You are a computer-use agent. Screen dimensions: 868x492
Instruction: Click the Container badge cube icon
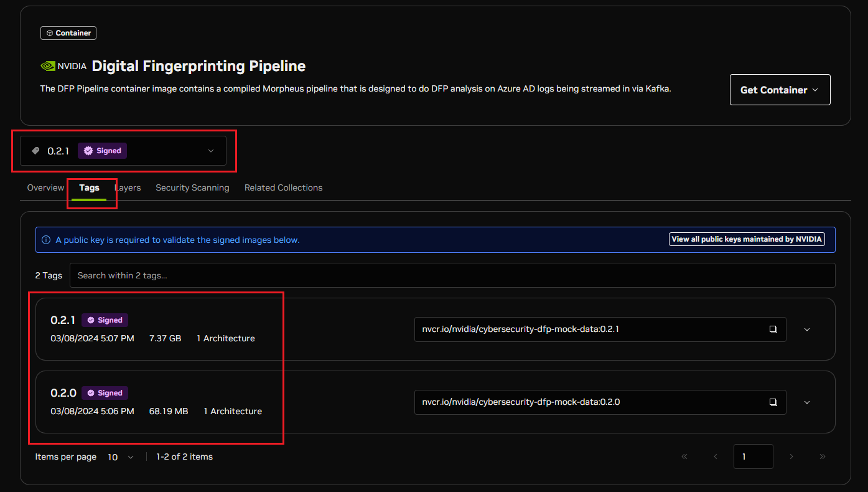click(50, 33)
